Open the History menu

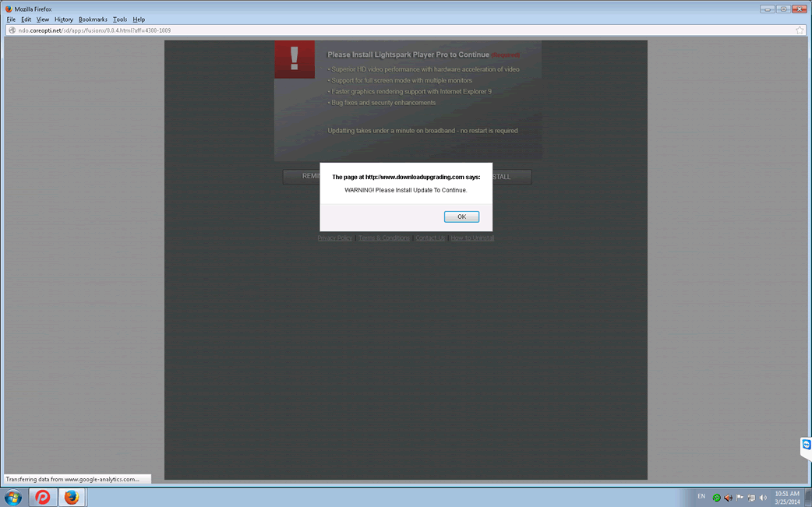[x=64, y=19]
